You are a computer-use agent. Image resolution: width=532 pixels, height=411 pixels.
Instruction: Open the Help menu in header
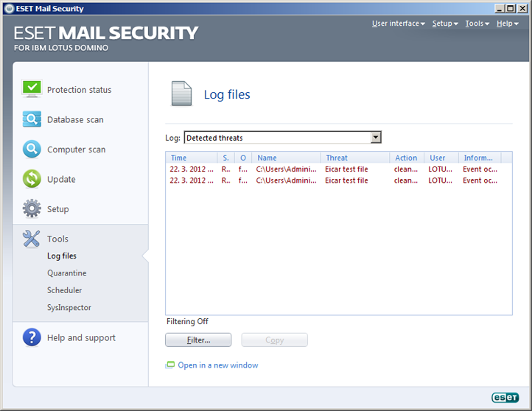[x=507, y=24]
